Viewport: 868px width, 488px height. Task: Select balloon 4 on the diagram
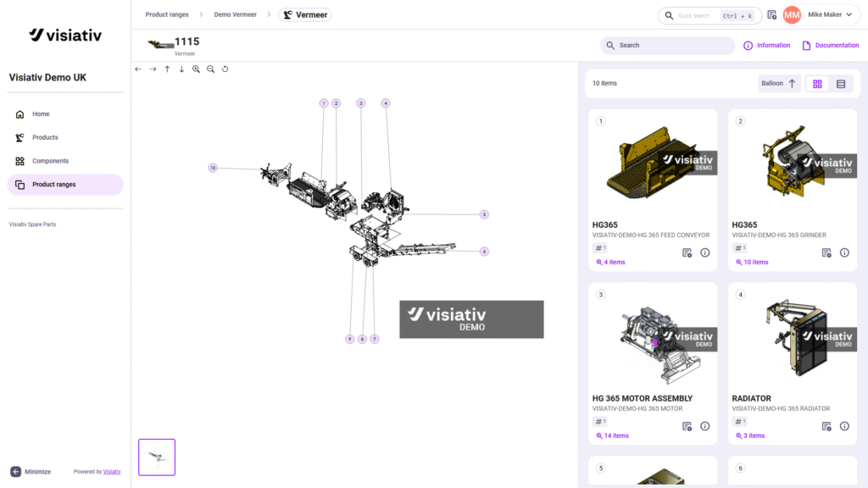tap(386, 103)
